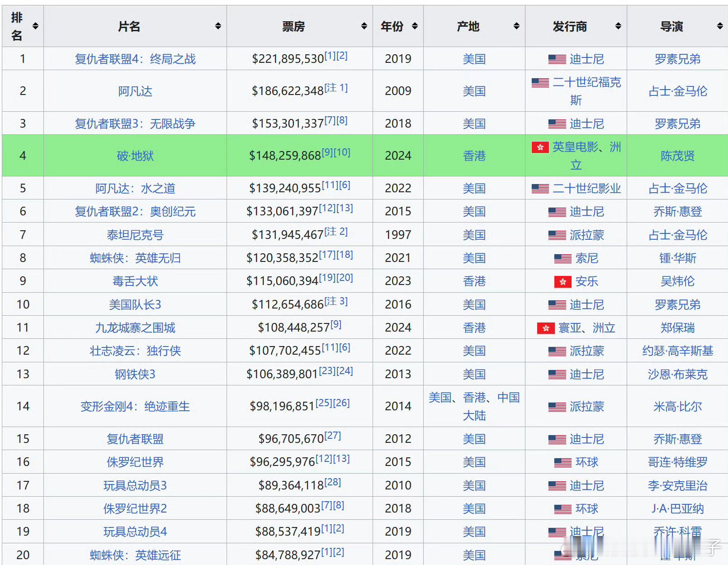This screenshot has height=565, width=728.
Task: Open film link 玩具总动员3
Action: [135, 485]
